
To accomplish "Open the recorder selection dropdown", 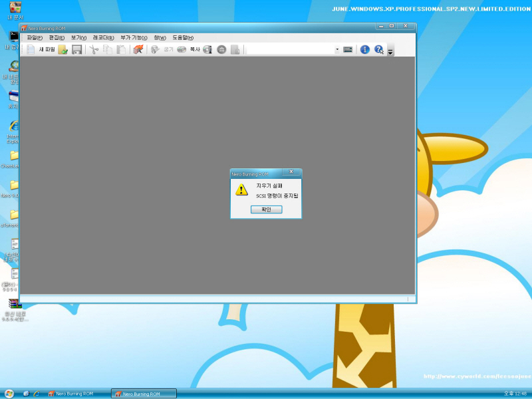I will 337,49.
